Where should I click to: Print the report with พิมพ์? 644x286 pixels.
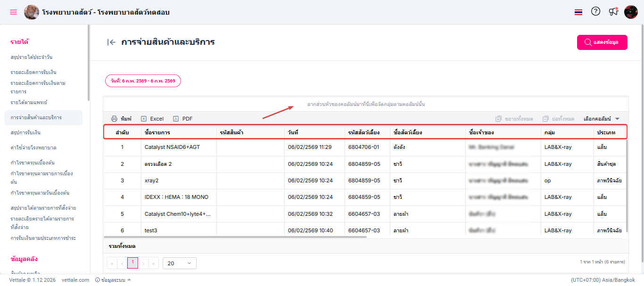(121, 119)
